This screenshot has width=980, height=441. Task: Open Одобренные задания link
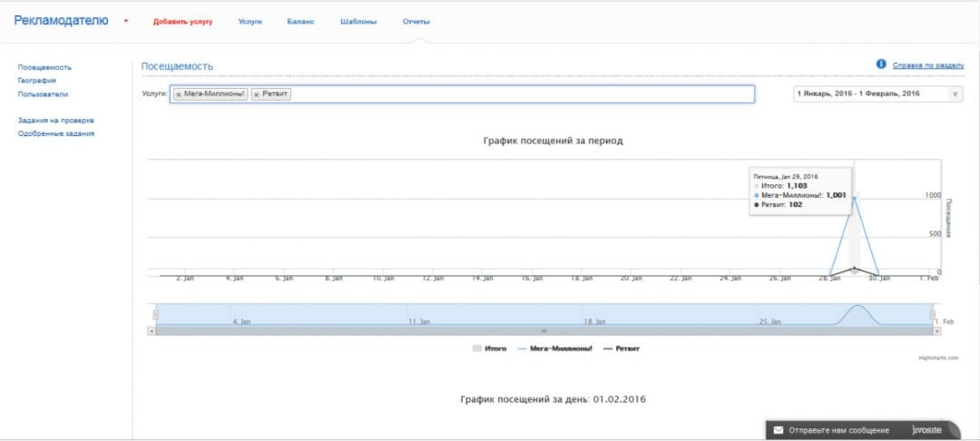tap(55, 133)
